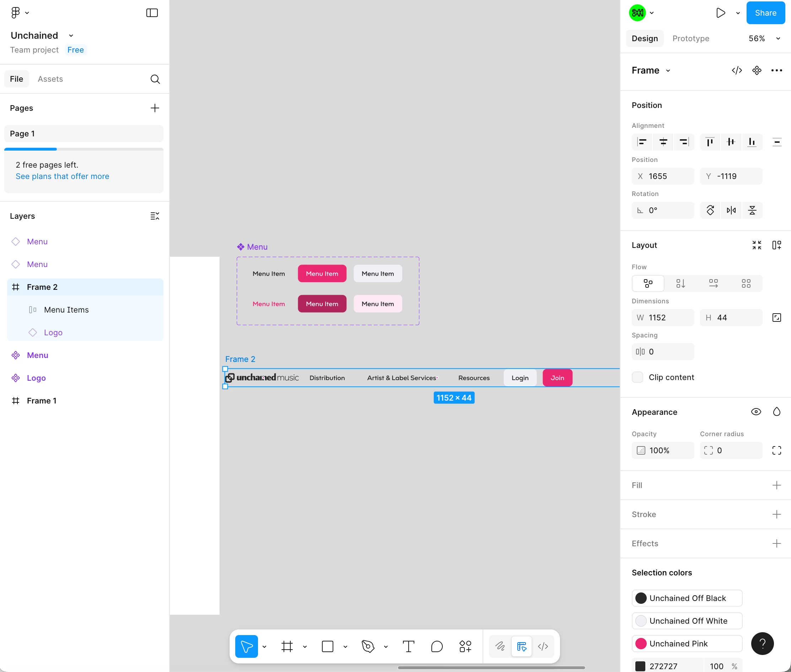Screen dimensions: 791x672
Task: Select the Pen tool
Action: 367,646
